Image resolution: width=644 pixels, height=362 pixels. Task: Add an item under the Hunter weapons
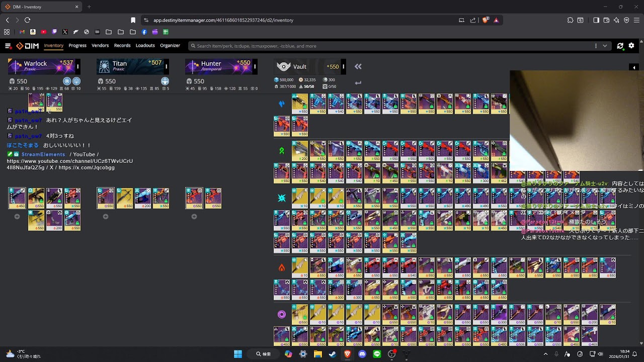coord(194,217)
